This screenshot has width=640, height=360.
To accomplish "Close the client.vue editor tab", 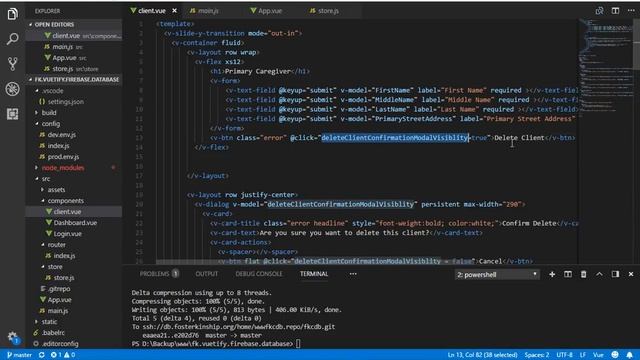I will [175, 11].
